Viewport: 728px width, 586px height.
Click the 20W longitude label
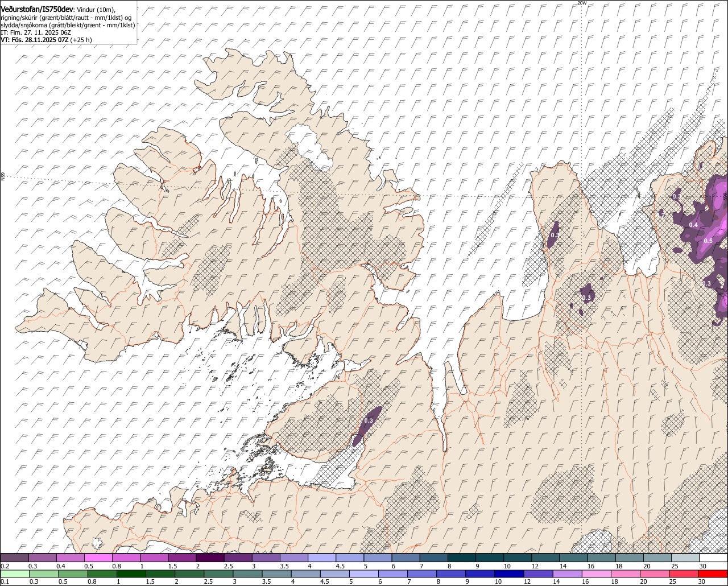[581, 3]
